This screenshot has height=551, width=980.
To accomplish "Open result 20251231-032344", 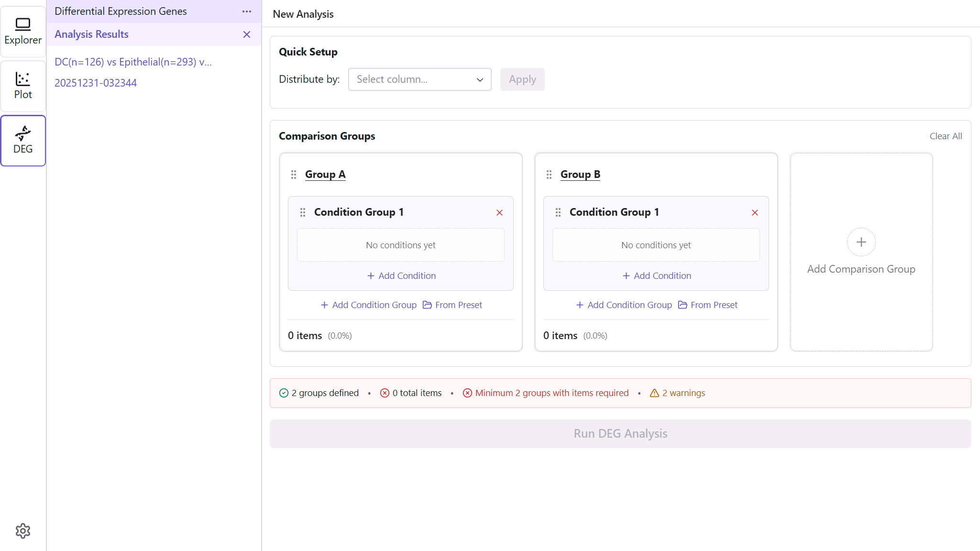I will (96, 83).
